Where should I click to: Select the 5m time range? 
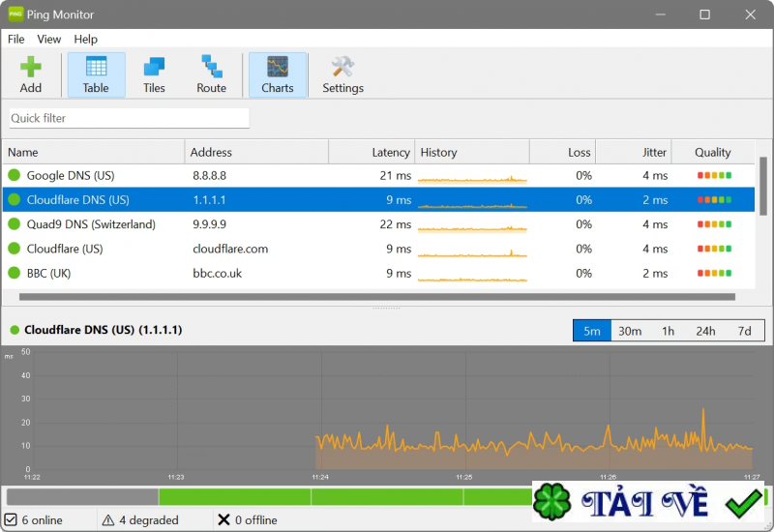[591, 331]
